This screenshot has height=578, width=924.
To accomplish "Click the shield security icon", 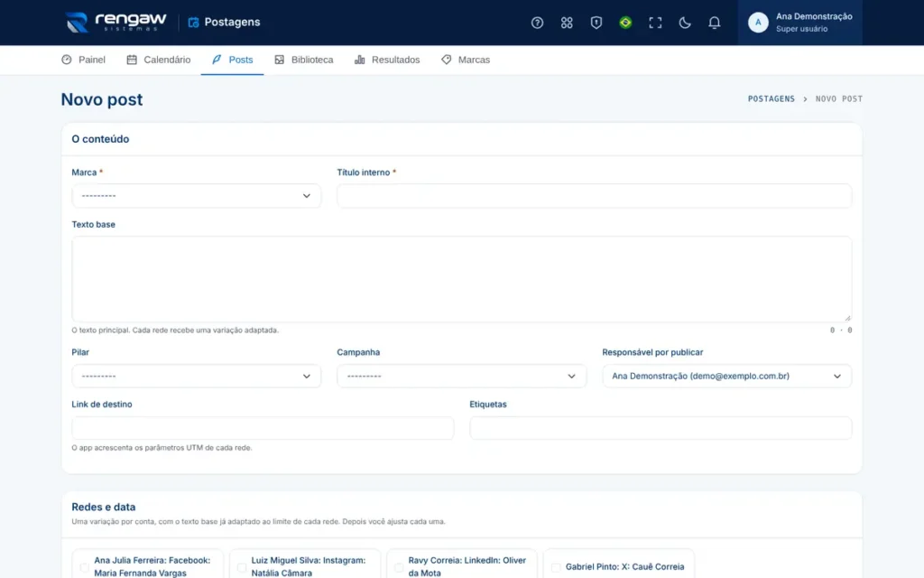I will pos(596,23).
